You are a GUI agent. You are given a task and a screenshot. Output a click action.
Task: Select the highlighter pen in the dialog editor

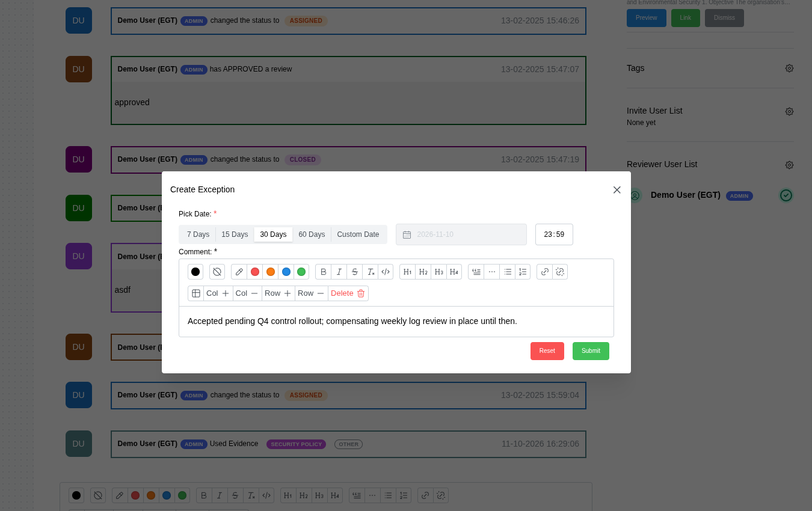point(239,272)
